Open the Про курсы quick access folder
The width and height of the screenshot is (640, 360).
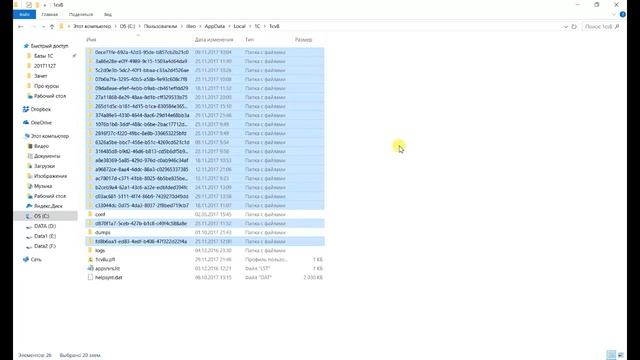pos(46,86)
